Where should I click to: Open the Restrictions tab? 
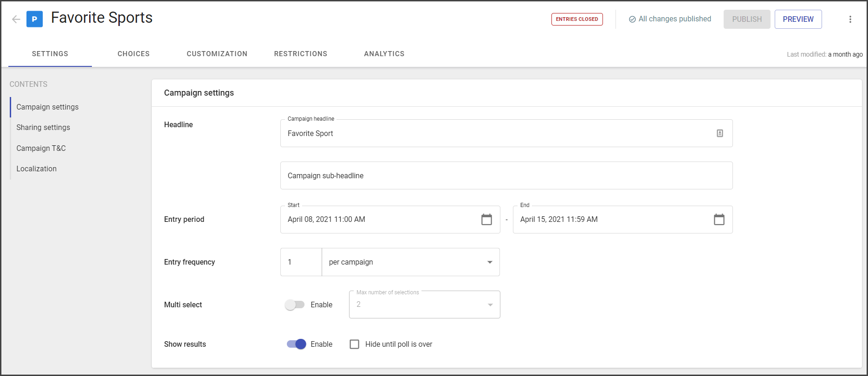(x=301, y=54)
